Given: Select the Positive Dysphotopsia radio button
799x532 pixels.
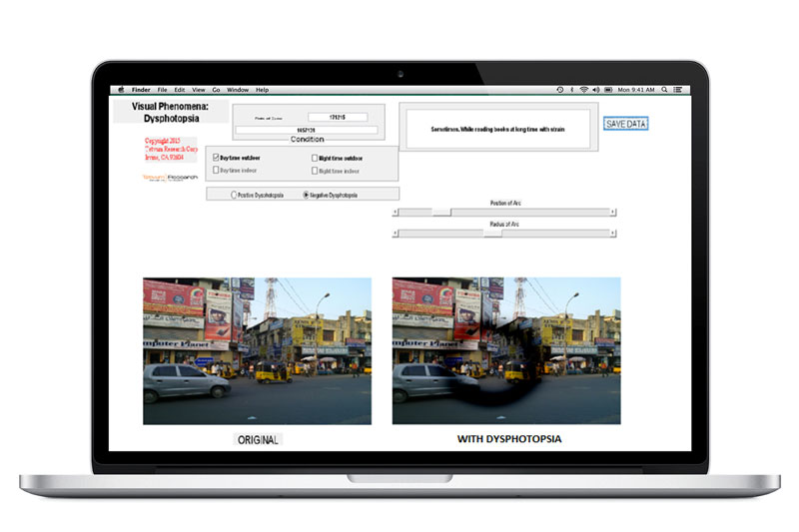Looking at the screenshot, I should [235, 195].
